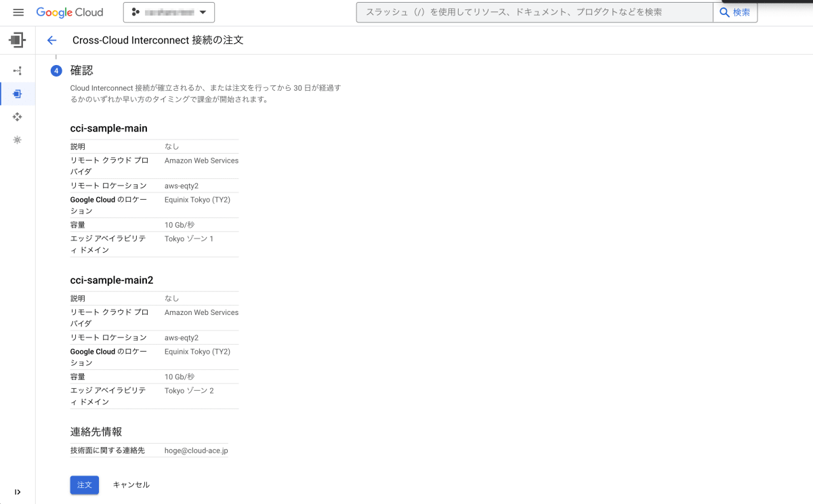
Task: Open the fourth sidebar starburst icon
Action: tap(18, 140)
